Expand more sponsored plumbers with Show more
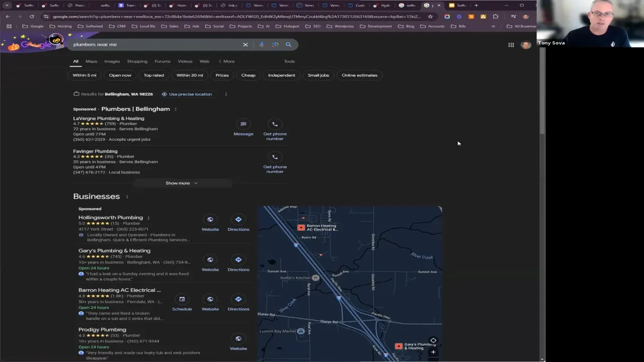Screen dimensions: 644x362 [x=182, y=183]
